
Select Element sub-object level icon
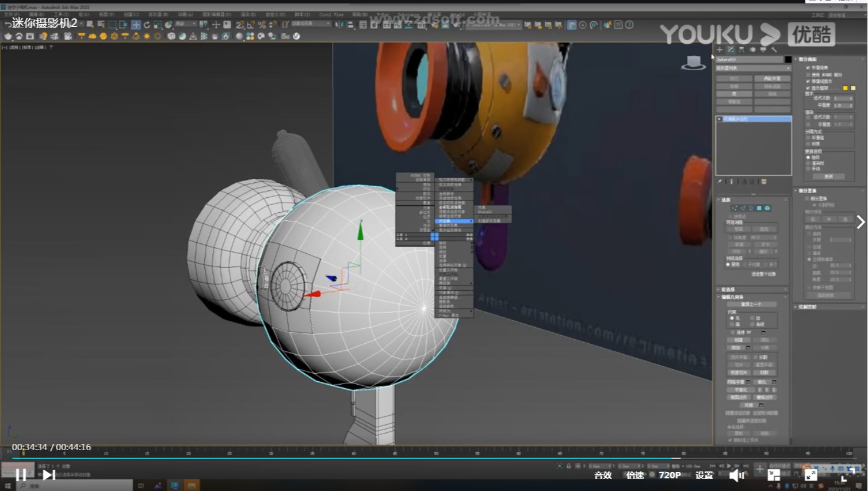click(x=767, y=208)
